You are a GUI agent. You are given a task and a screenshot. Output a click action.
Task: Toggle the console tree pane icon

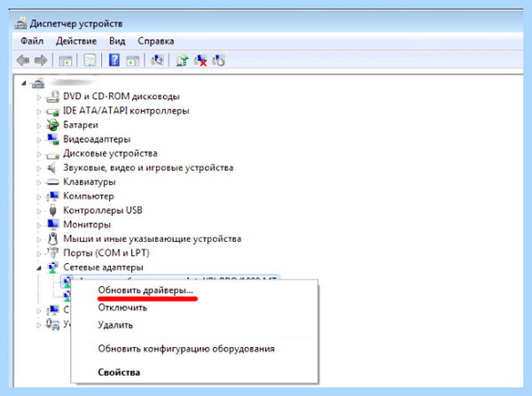(66, 61)
